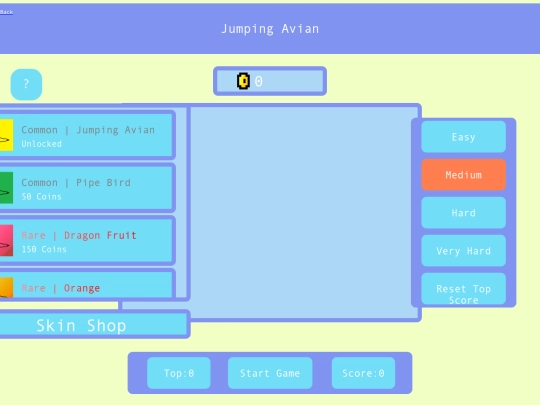Pick the Rare | Orange card
540x405 pixels.
pyautogui.click(x=87, y=284)
